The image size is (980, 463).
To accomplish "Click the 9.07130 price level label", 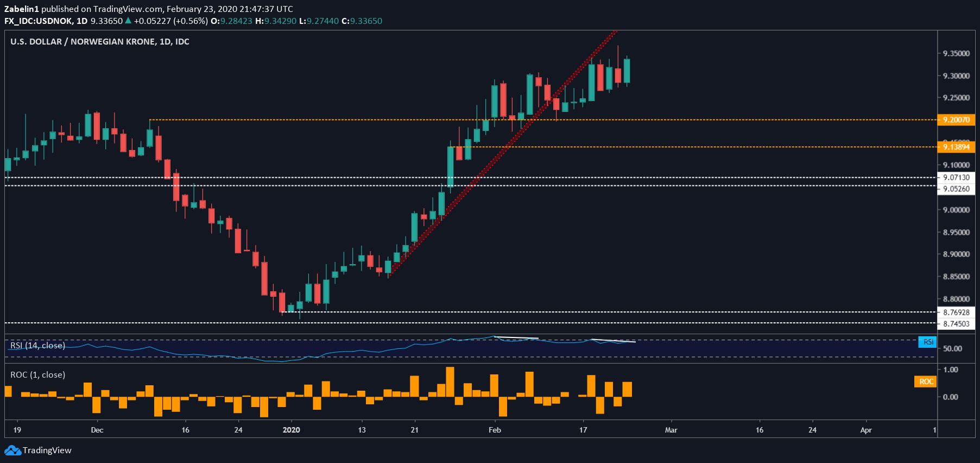I will [956, 177].
